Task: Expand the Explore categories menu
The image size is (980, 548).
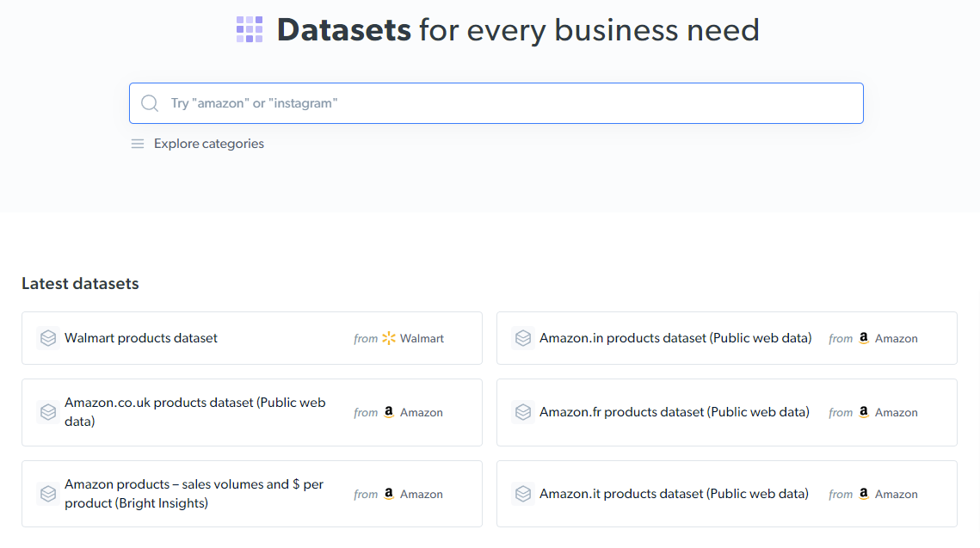Action: [x=208, y=144]
